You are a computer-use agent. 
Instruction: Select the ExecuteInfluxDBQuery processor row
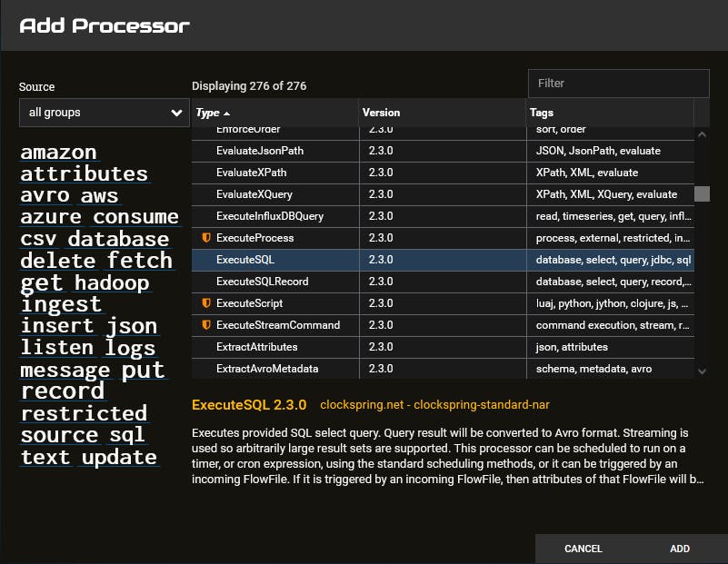[x=443, y=216]
